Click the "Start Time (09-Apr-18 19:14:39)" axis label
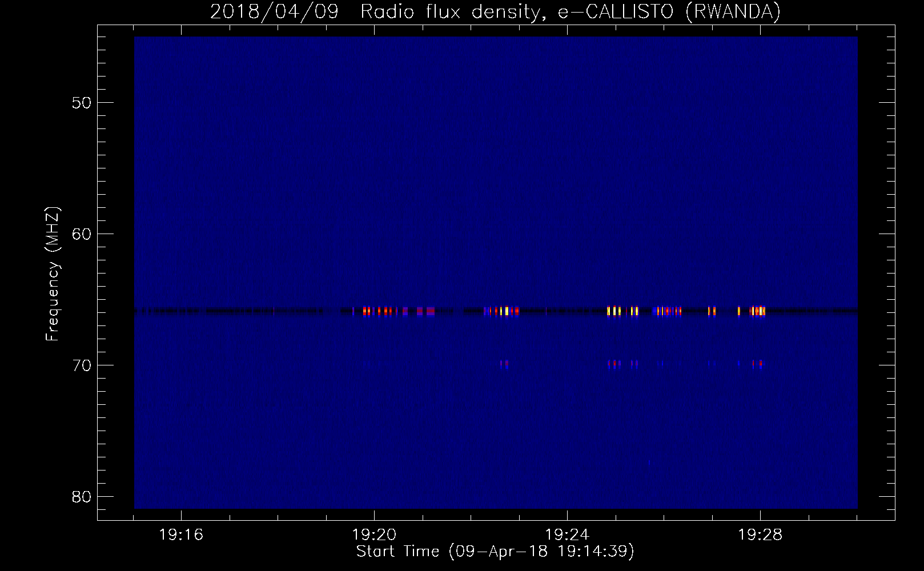The height and width of the screenshot is (571, 924). click(495, 552)
